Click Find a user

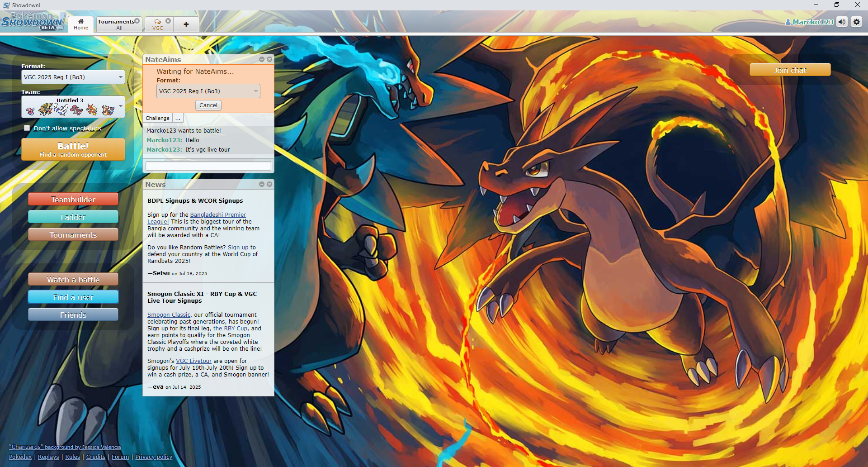coord(73,297)
